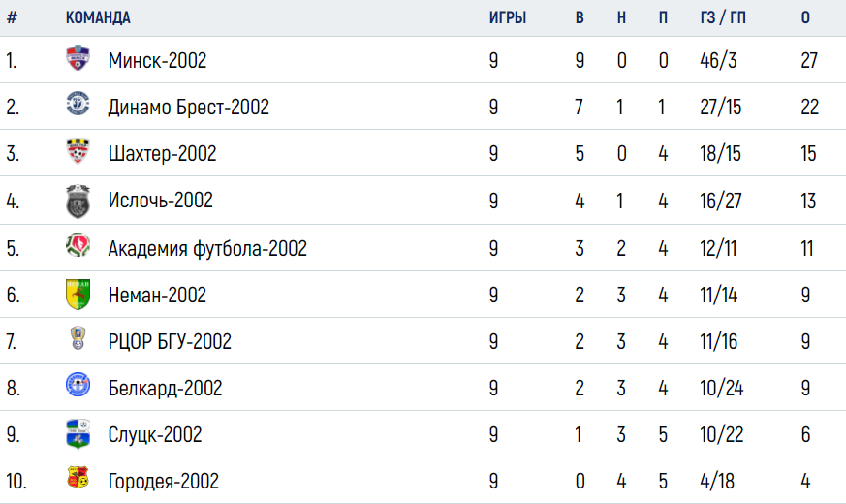
Task: Click the Динамо Брест-2002 club crest
Action: [78, 104]
